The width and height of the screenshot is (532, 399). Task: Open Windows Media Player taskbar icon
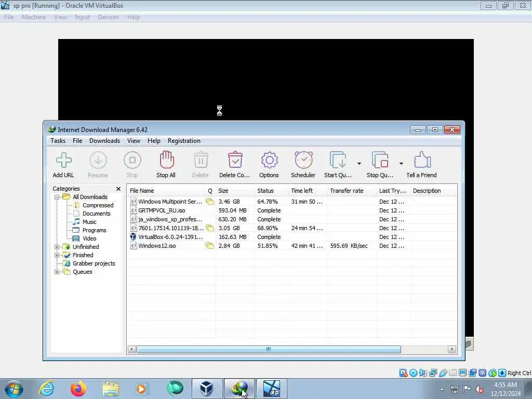[141, 389]
